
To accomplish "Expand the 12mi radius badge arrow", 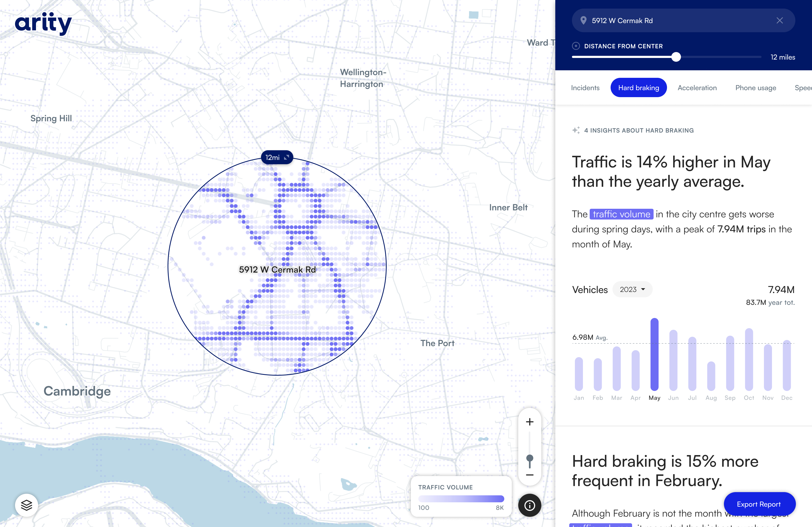I will pos(287,157).
